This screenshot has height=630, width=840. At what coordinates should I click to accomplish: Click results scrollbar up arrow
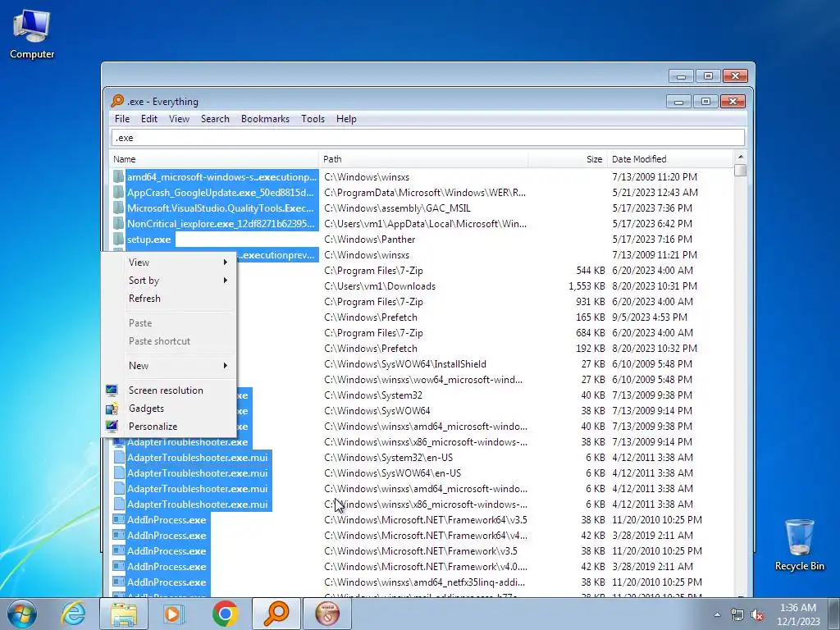point(741,157)
